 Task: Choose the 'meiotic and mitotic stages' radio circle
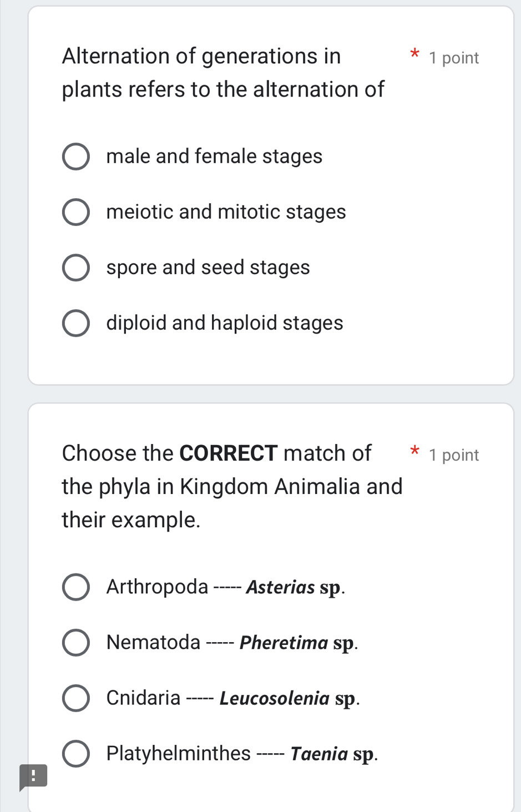tap(75, 212)
